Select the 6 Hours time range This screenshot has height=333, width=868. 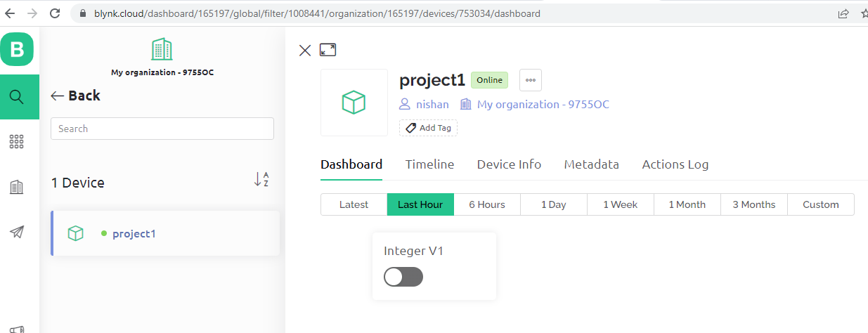click(x=487, y=204)
